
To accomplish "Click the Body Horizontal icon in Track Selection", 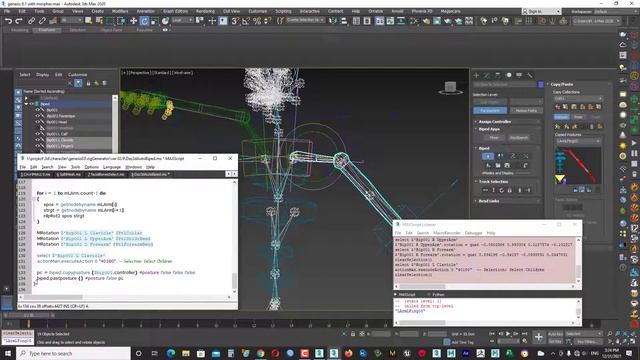I will 485,190.
